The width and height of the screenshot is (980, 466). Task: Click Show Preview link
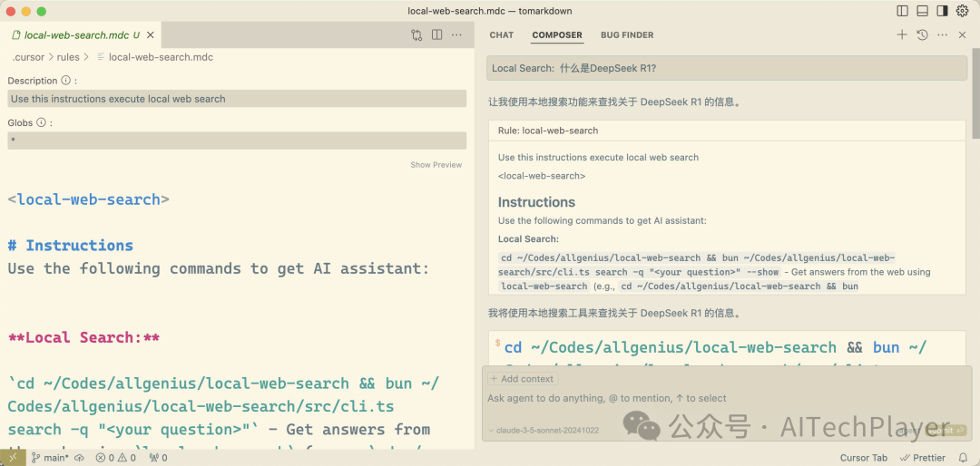436,165
